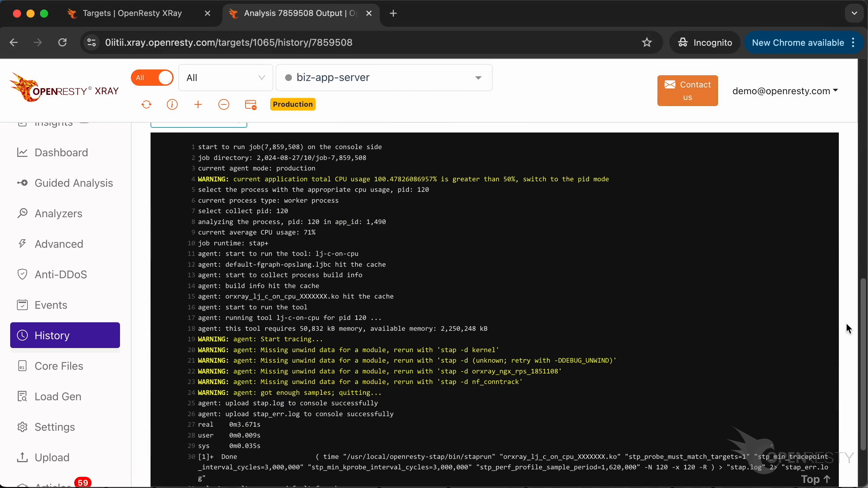Click the History clock icon
The image size is (868, 488).
pyautogui.click(x=22, y=335)
